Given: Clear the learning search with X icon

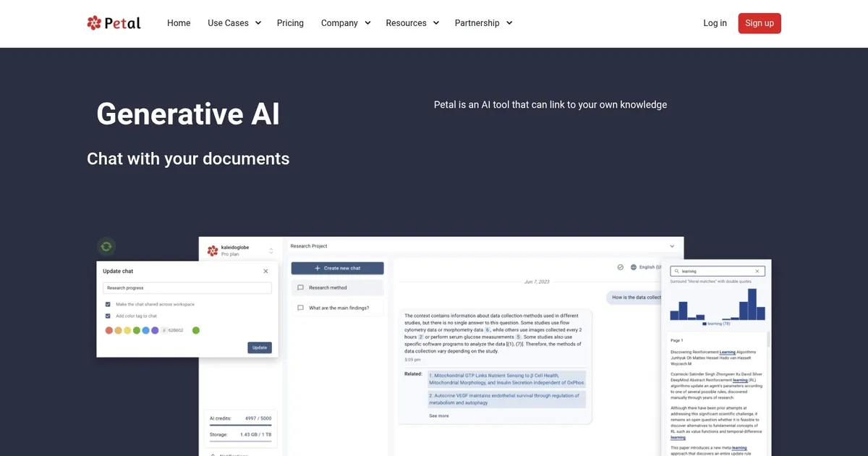Looking at the screenshot, I should (757, 271).
